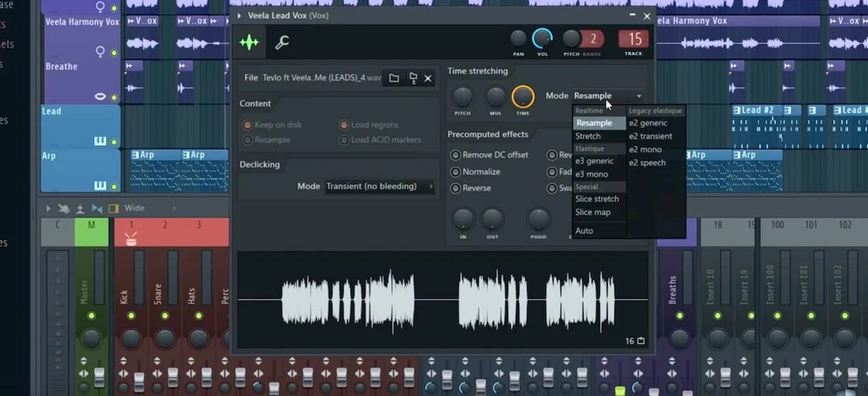Choose e3 mono from menu
868x396 pixels.
[x=599, y=174]
